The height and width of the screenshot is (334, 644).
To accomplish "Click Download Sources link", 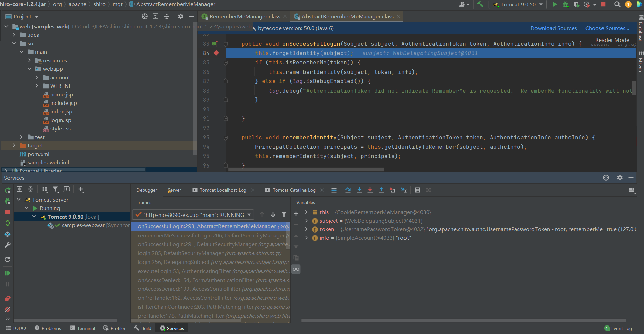I will (x=554, y=28).
